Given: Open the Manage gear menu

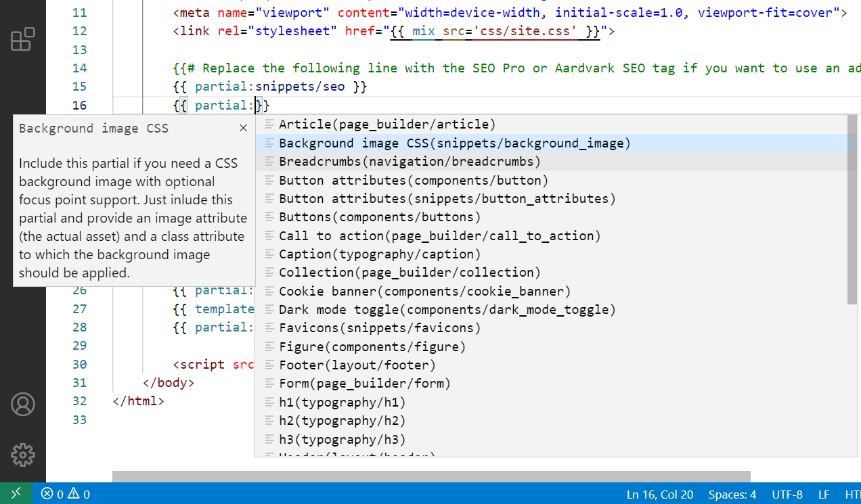Looking at the screenshot, I should click(23, 455).
